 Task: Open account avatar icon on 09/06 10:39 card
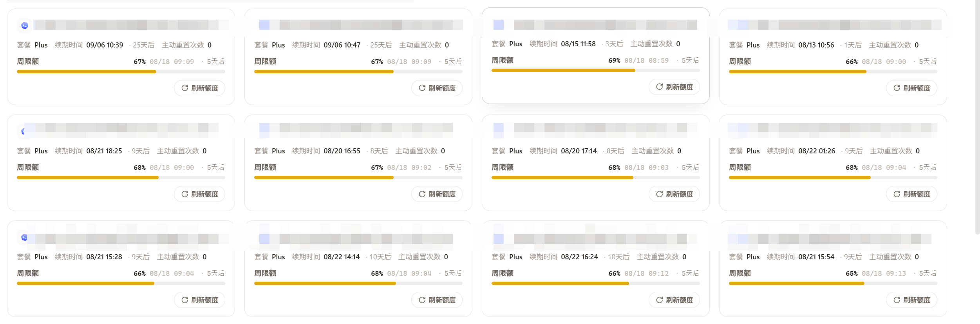(25, 25)
